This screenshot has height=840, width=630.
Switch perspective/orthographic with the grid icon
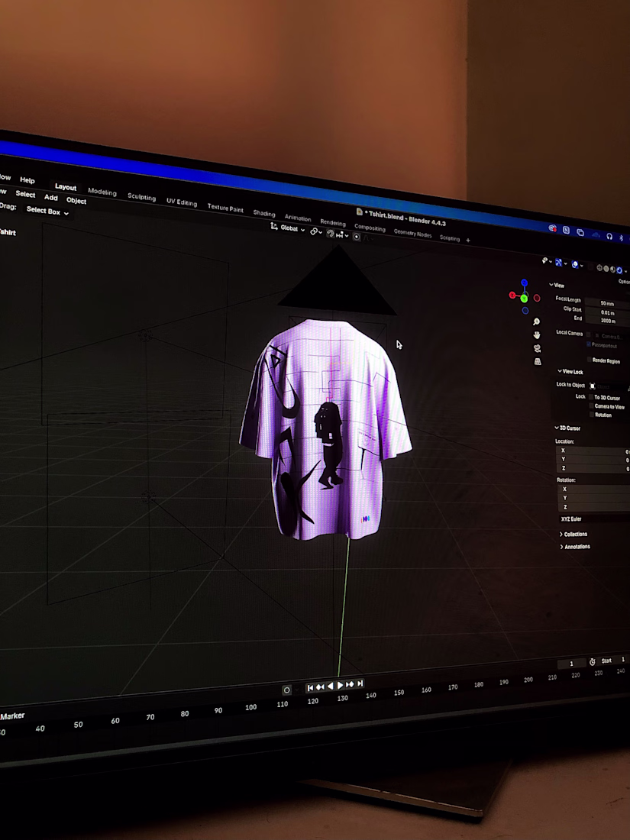(x=538, y=362)
